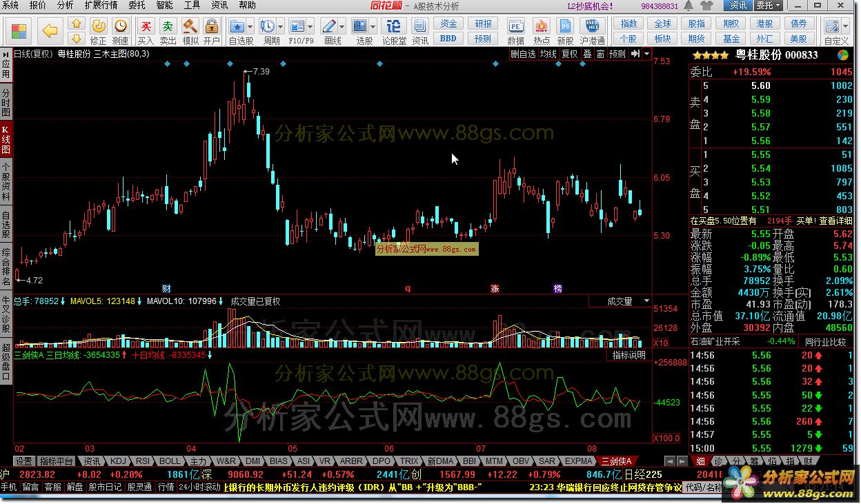Open 模拟 gavel simulation trading
Viewport: 861px width, 504px height.
[x=190, y=27]
